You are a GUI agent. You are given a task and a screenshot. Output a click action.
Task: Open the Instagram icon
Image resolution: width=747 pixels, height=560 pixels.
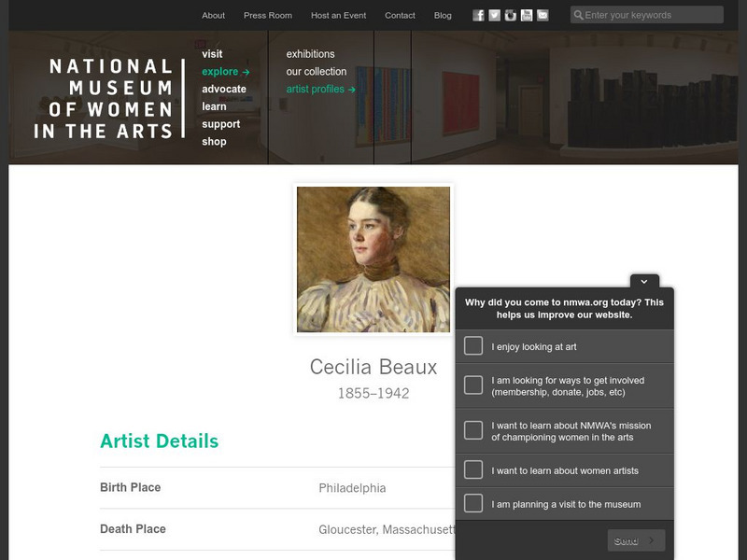click(512, 15)
